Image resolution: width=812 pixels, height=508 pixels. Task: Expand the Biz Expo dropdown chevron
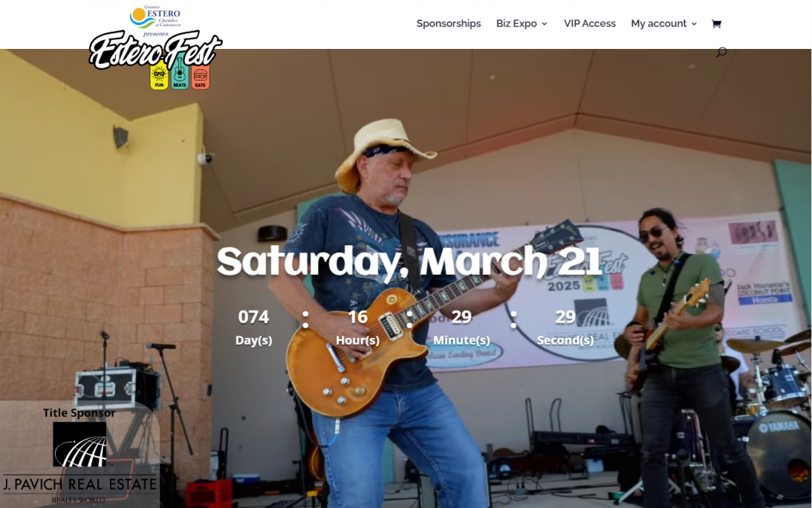544,24
